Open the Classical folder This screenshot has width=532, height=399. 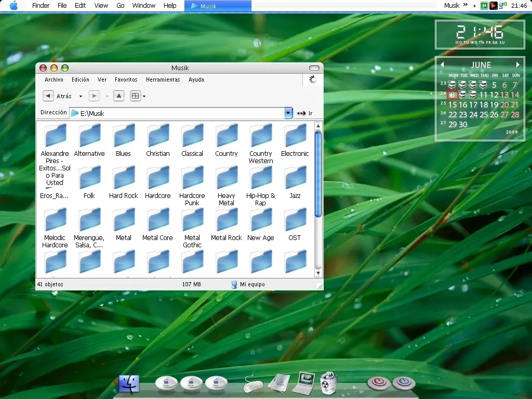tap(192, 140)
